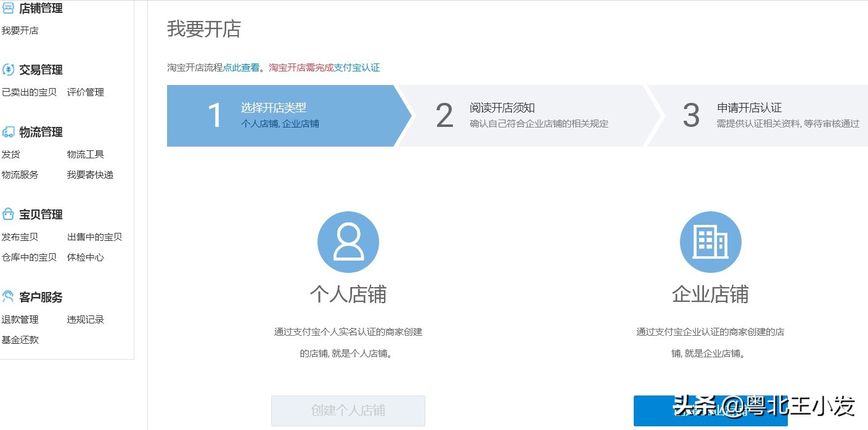Open 发布宝贝 under 宝贝管理
The height and width of the screenshot is (430, 868).
coord(20,237)
